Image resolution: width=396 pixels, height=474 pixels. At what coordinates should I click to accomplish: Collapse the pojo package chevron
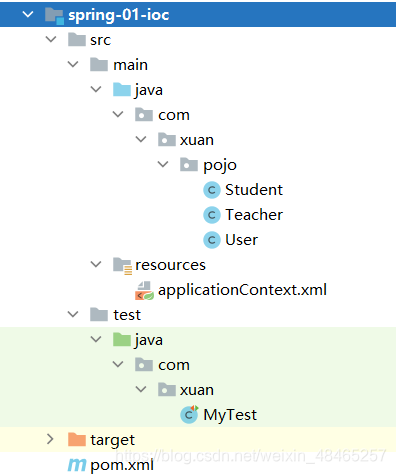pos(163,164)
